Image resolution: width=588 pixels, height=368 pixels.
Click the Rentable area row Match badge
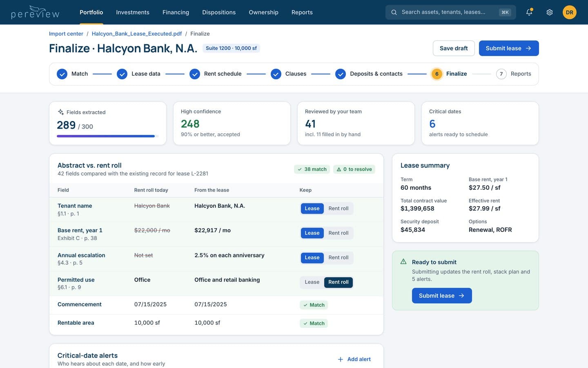(314, 323)
